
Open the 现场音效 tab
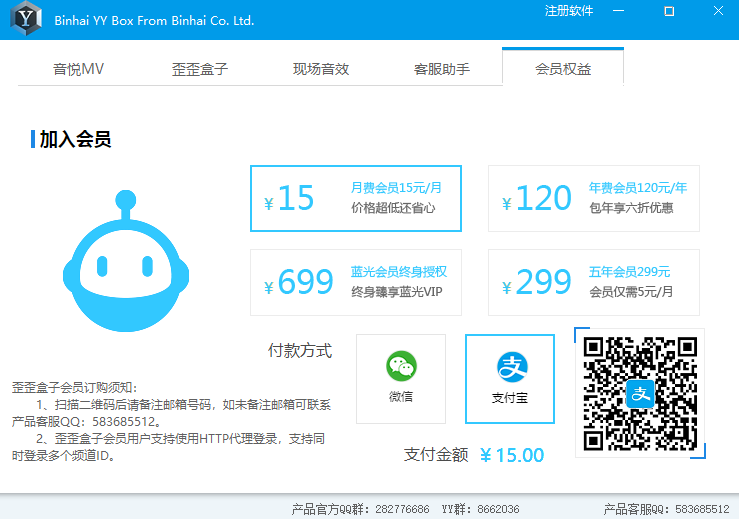tap(321, 69)
